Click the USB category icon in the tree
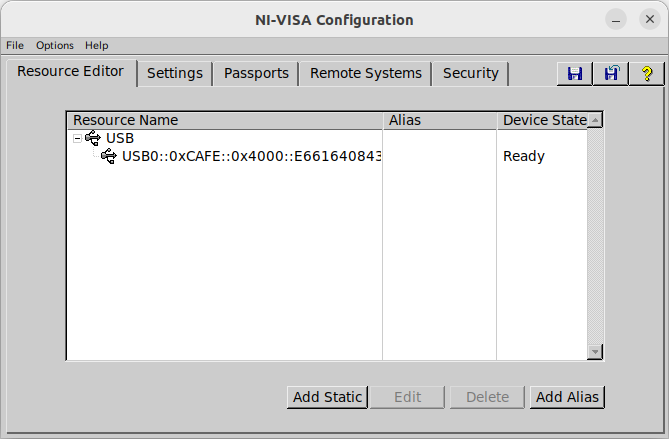 (x=93, y=138)
